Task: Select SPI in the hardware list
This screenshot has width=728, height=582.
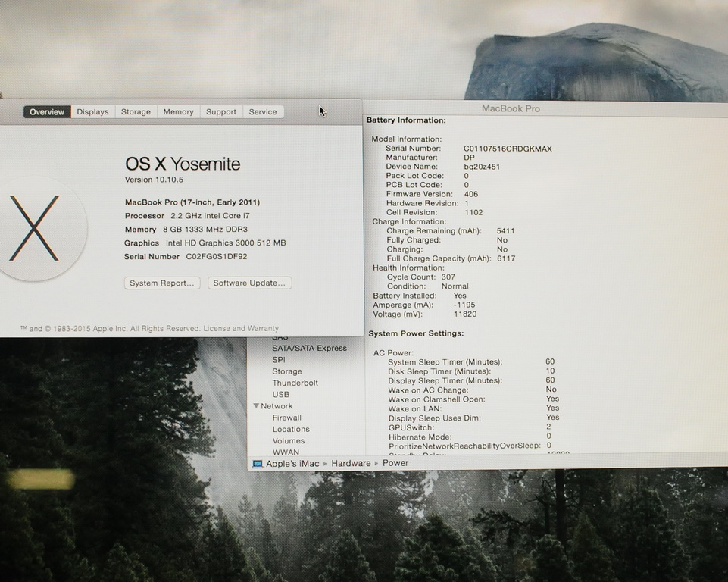Action: click(279, 359)
